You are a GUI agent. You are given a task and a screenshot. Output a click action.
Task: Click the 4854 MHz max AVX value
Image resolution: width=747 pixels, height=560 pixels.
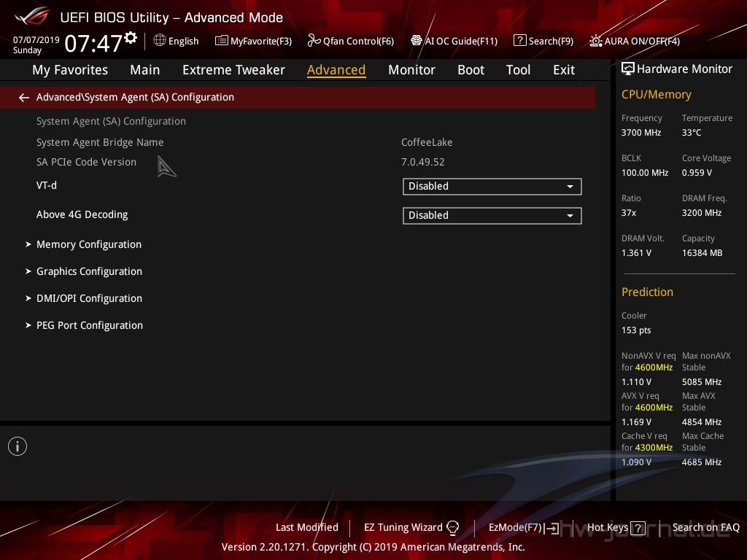coord(701,422)
